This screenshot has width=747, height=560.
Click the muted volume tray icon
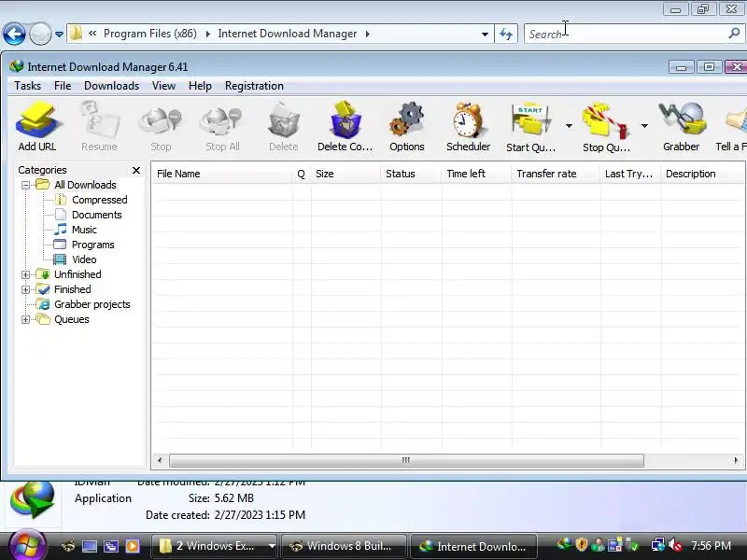click(x=675, y=545)
